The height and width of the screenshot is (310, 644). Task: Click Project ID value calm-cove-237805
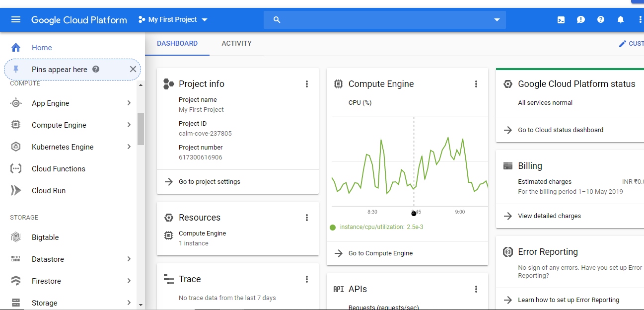coord(205,134)
